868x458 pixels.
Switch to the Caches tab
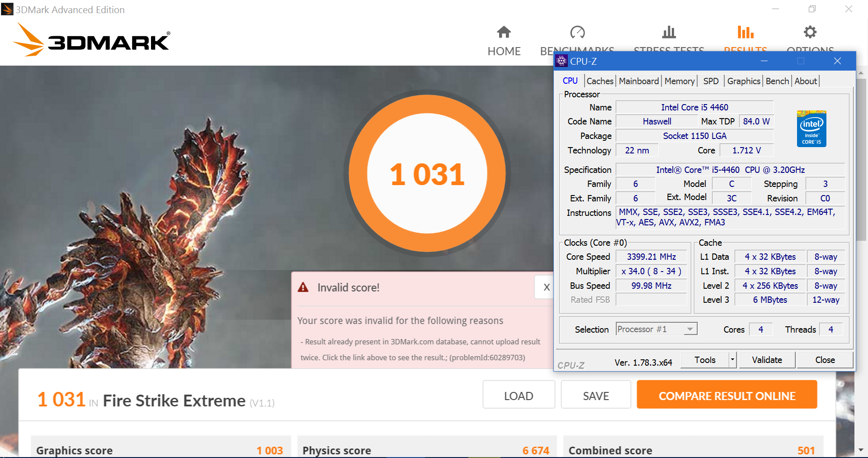(600, 81)
